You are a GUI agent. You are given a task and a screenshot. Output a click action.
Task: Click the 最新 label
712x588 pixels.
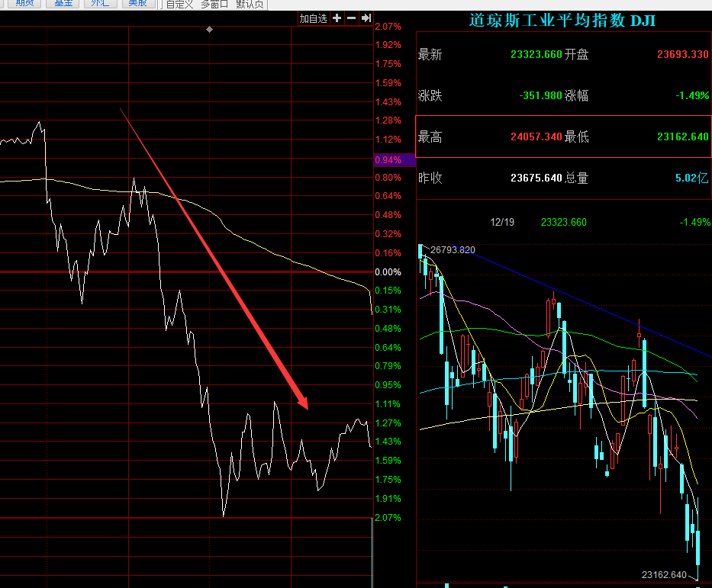430,54
